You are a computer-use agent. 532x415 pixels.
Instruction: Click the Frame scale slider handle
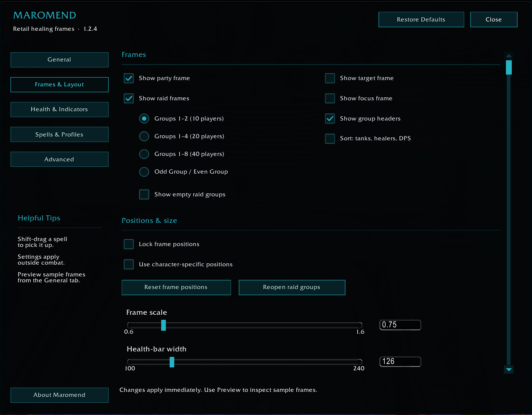tap(163, 325)
